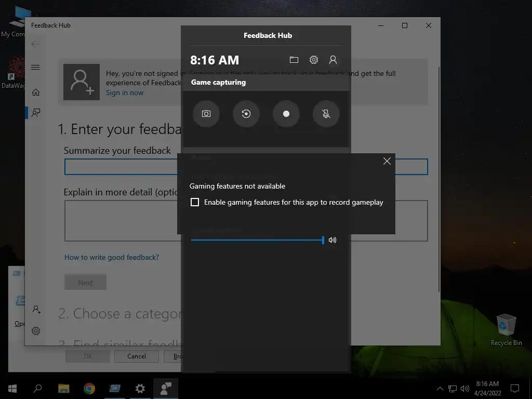Click the speaker icon beside volume slider
The height and width of the screenshot is (399, 532).
tap(332, 240)
